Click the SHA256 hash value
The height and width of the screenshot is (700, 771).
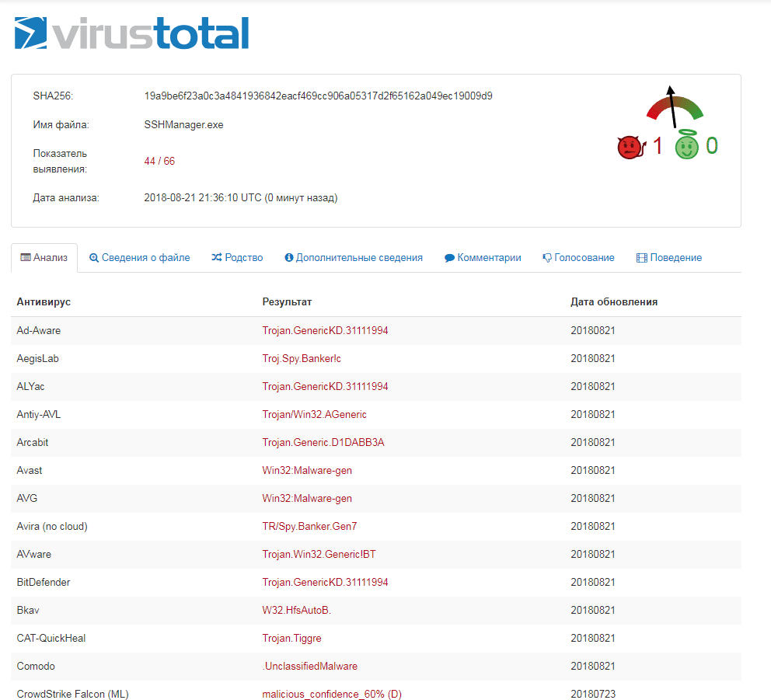point(318,96)
